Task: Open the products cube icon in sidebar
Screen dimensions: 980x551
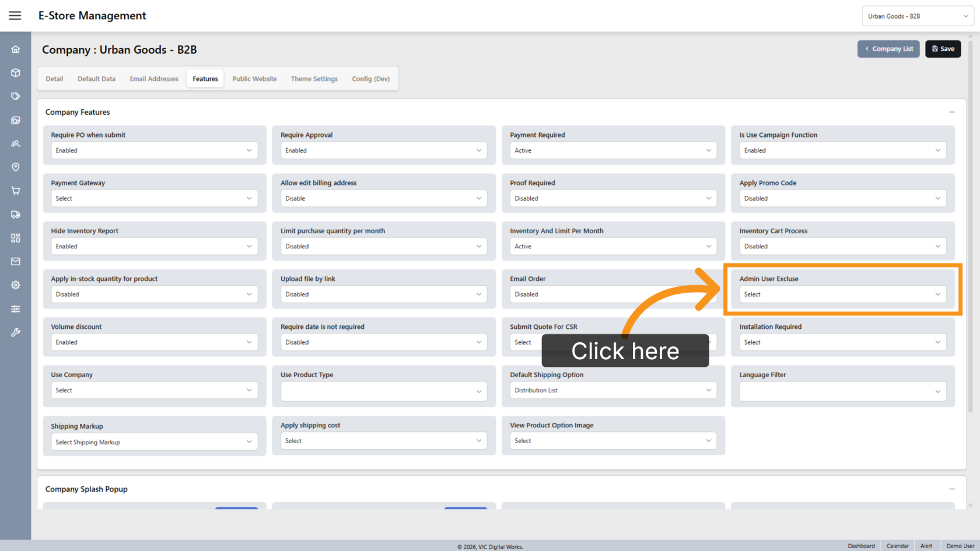Action: click(16, 73)
